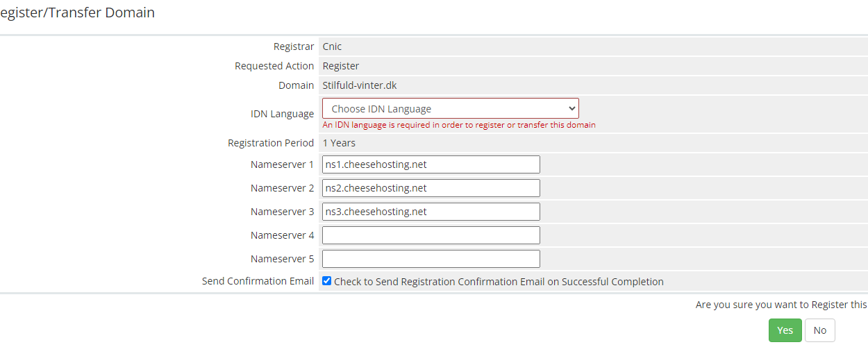Viewport: 868px width, 356px height.
Task: Click the "Are you sure" confirmation text
Action: (781, 305)
